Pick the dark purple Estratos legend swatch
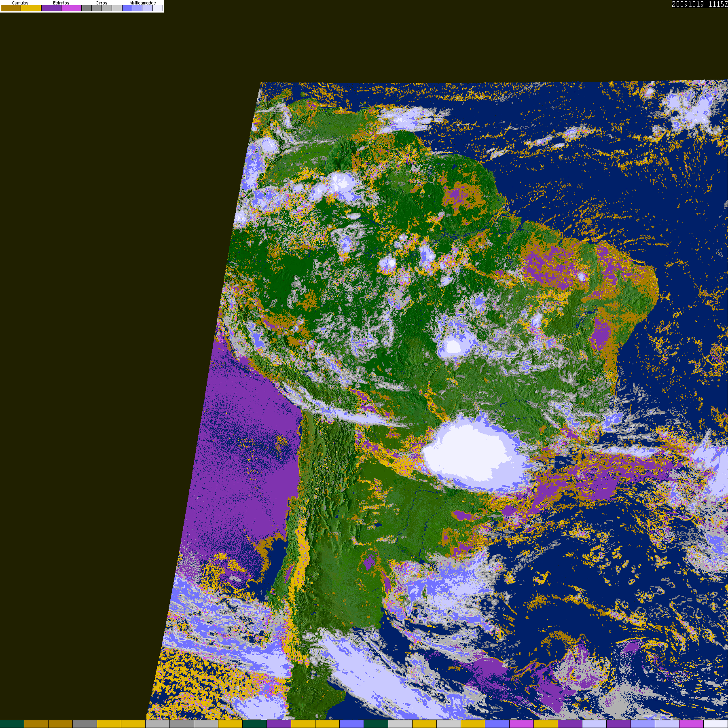The height and width of the screenshot is (728, 728). click(x=51, y=8)
